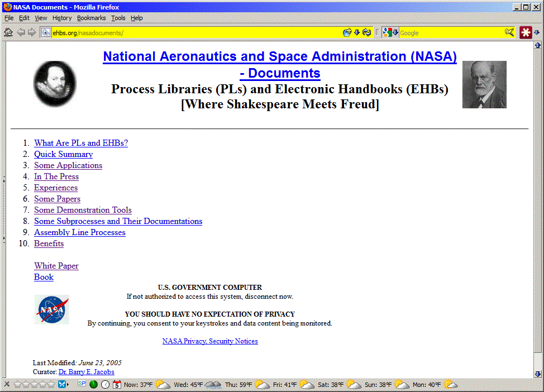
Task: Follow the Assembly Line Processes link
Action: (x=80, y=232)
